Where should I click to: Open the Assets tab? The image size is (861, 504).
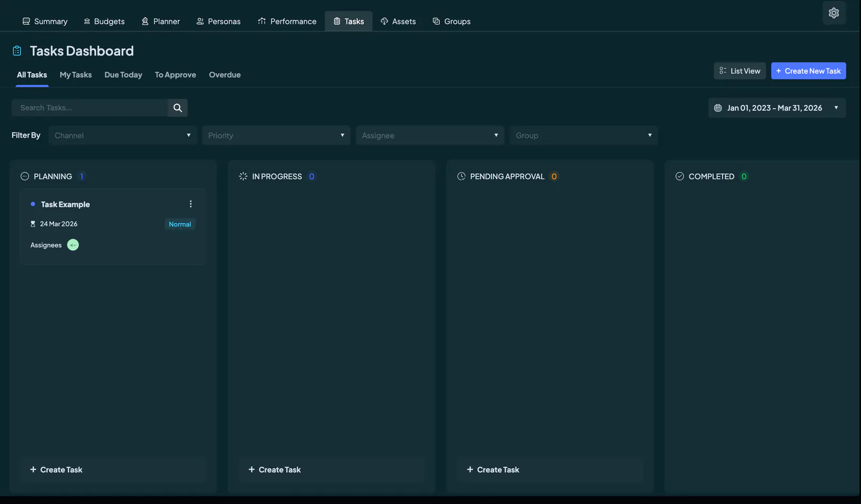point(398,22)
